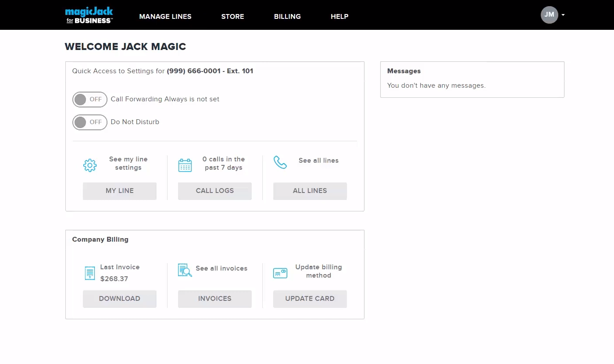Viewport: 614px width, 364px height.
Task: Enable Call Forwarding Always
Action: pos(89,100)
